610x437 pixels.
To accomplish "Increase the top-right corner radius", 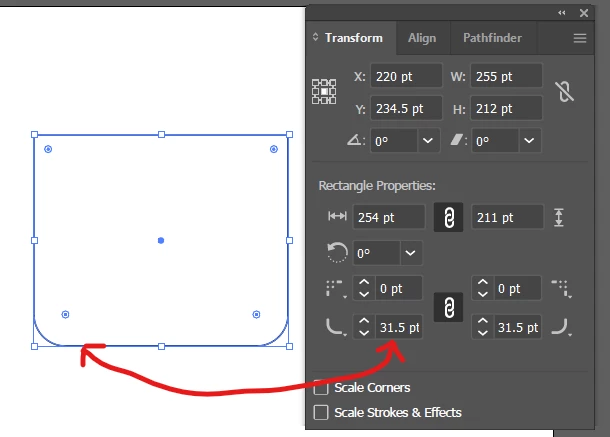I will click(x=482, y=283).
